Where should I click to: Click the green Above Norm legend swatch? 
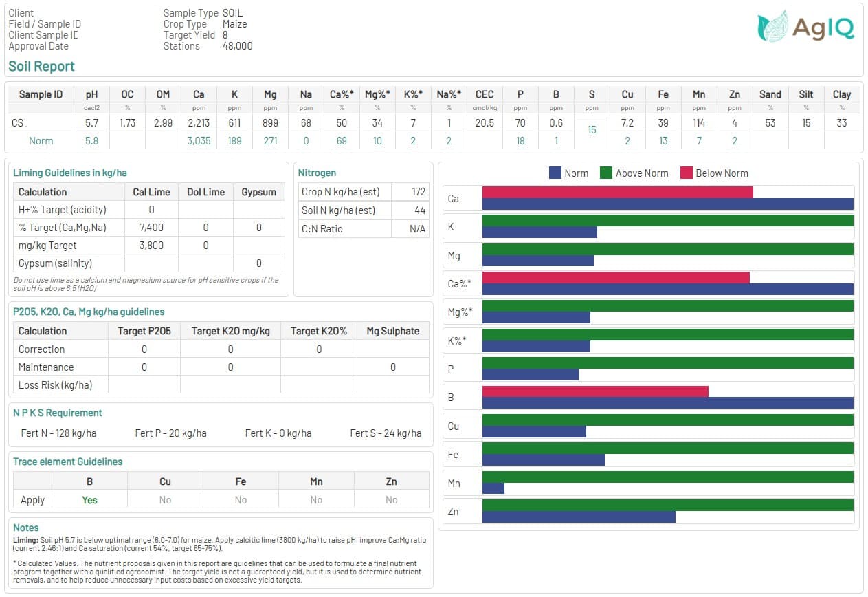(x=606, y=173)
